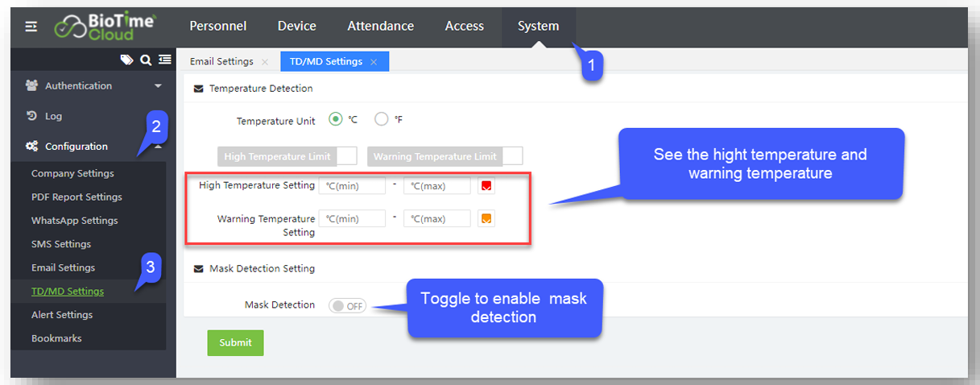Close the Email Settings tab
The width and height of the screenshot is (980, 385).
tap(265, 62)
